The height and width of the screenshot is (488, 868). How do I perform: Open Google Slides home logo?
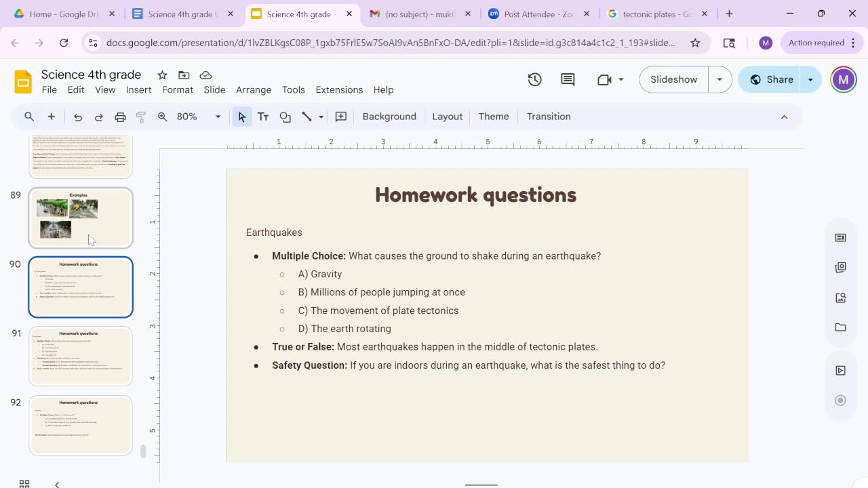point(23,82)
